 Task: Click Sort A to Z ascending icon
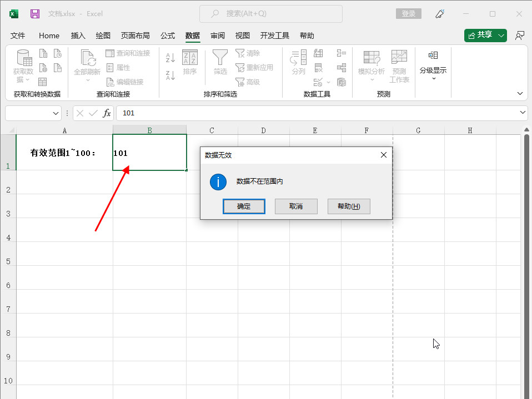pyautogui.click(x=170, y=58)
